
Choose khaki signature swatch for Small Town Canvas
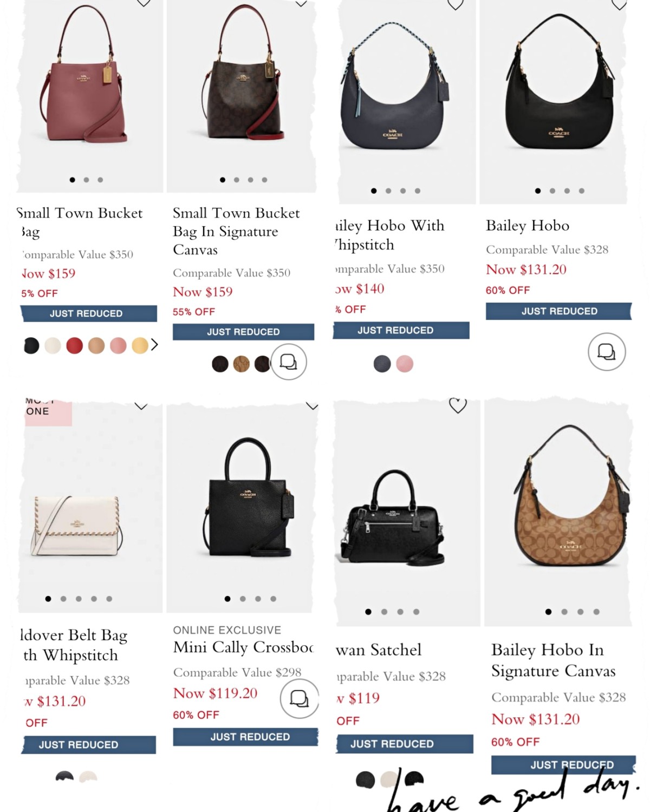coord(242,364)
